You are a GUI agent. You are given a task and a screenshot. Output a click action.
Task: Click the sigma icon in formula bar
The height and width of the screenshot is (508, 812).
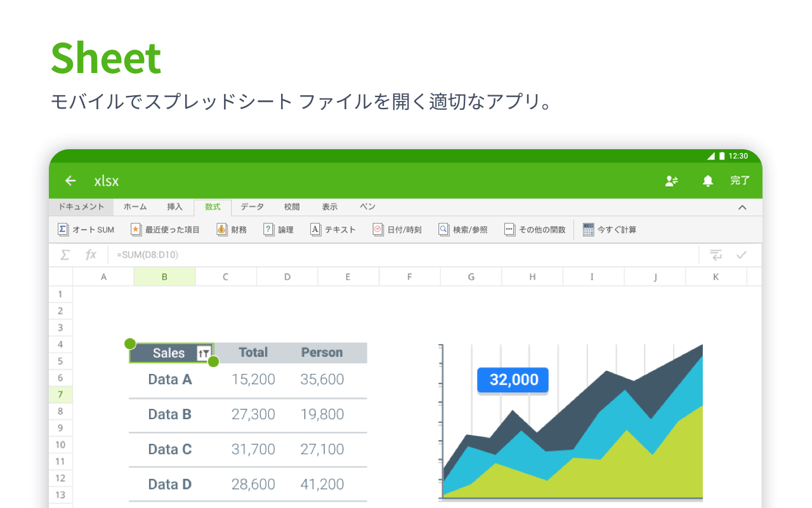click(65, 255)
